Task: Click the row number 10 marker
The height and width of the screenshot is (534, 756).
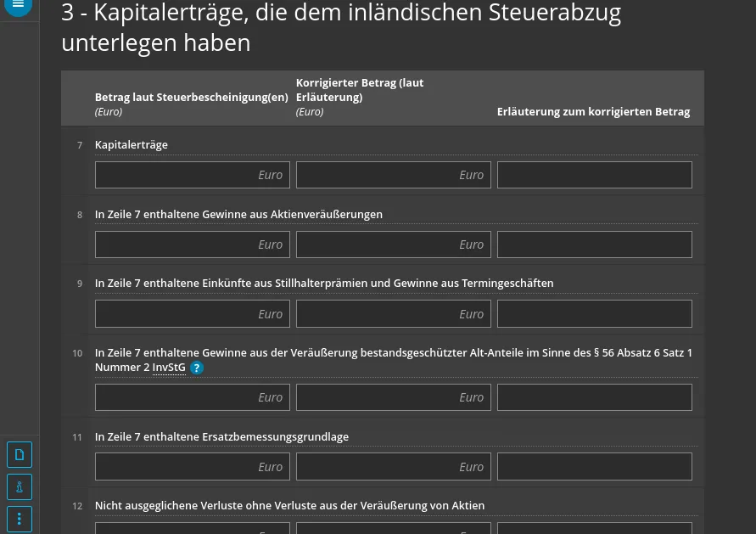Action: click(77, 352)
